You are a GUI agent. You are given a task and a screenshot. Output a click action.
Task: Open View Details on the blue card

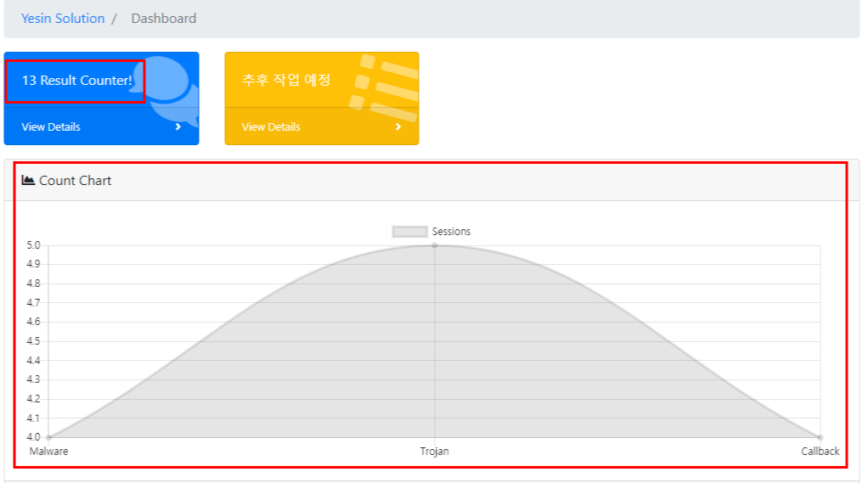(51, 126)
